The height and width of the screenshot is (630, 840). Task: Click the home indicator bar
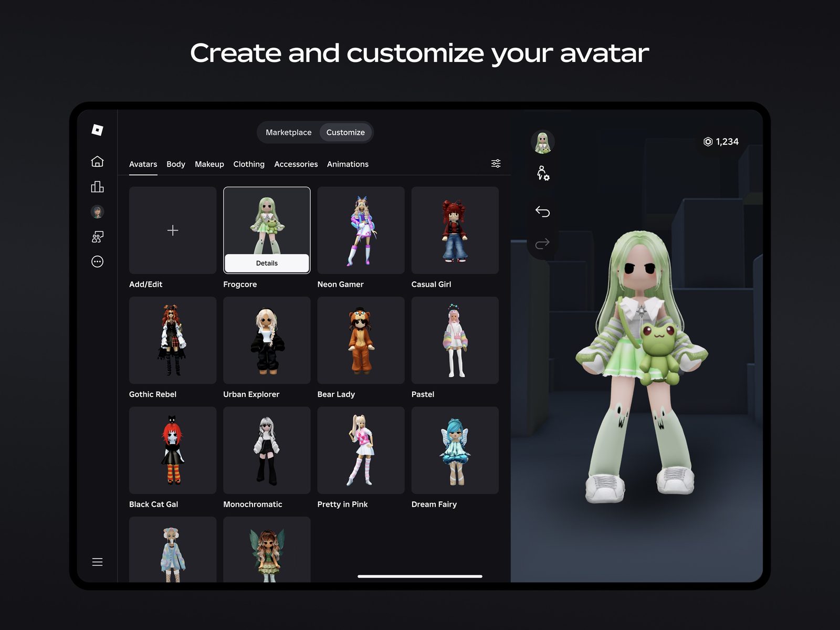coord(420,576)
